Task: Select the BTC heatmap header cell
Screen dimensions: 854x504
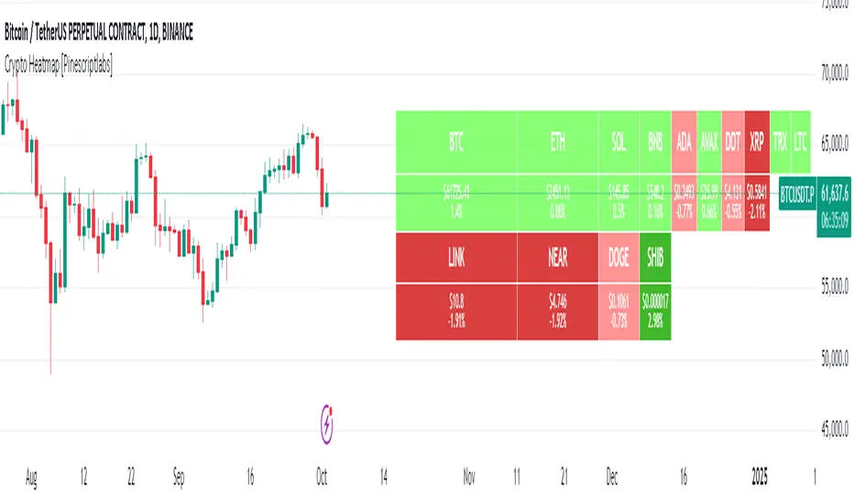Action: click(456, 143)
